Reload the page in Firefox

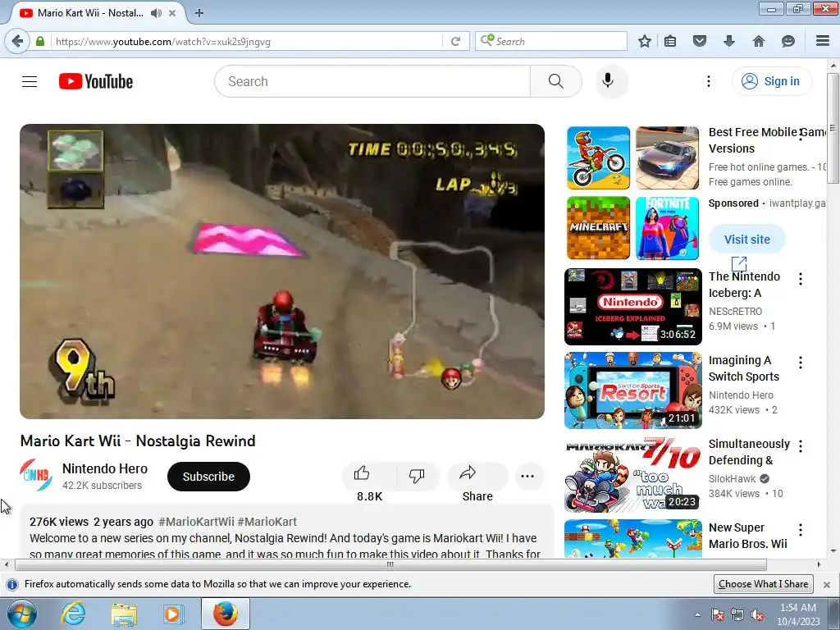coord(456,41)
